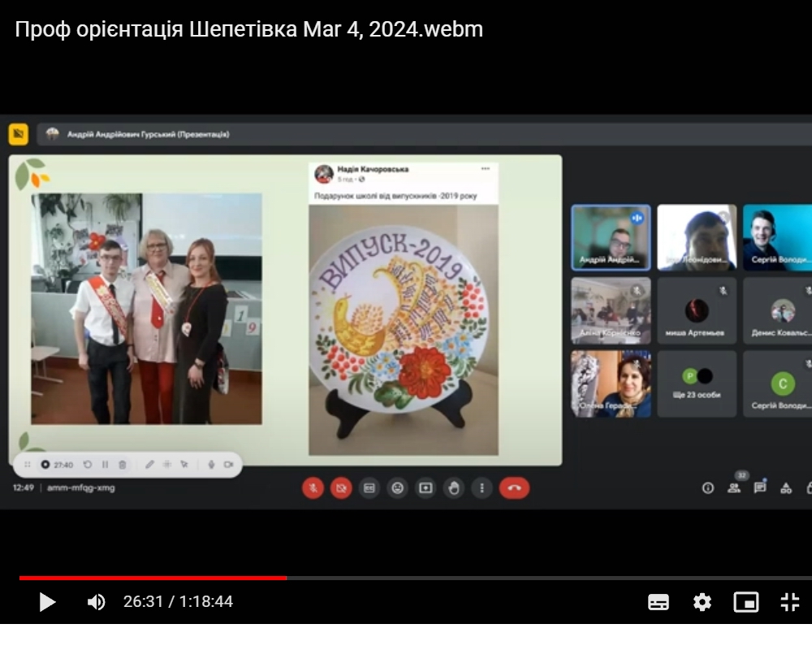The height and width of the screenshot is (650, 812).
Task: Open more options three-dot menu in Meet
Action: pos(482,487)
